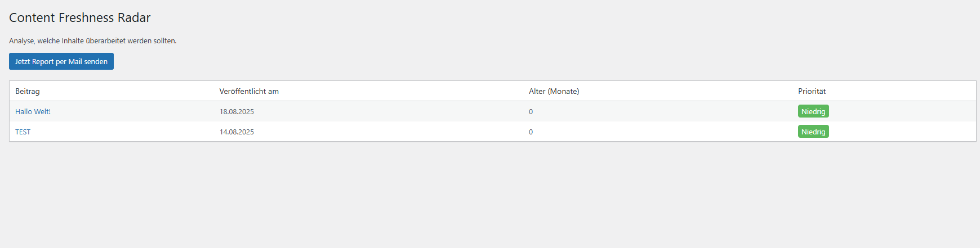Click the age value of TEST
Viewport: 980px width, 248px height.
tap(531, 132)
